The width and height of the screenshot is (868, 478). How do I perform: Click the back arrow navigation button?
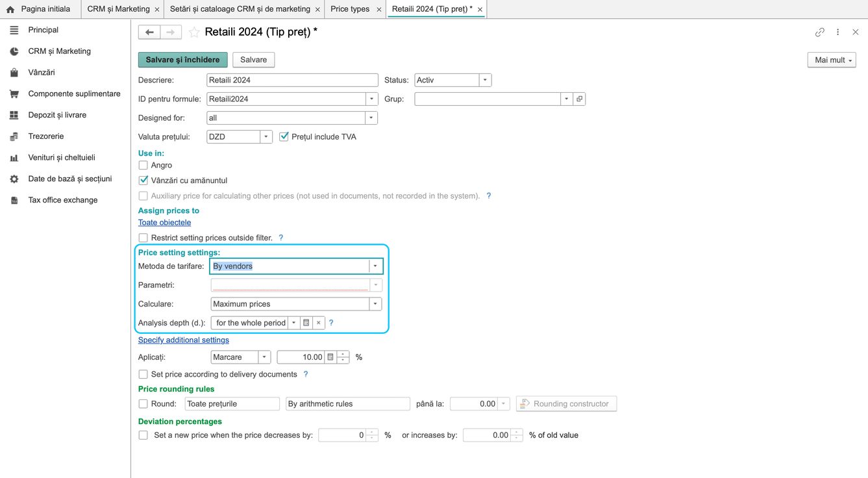coord(149,32)
